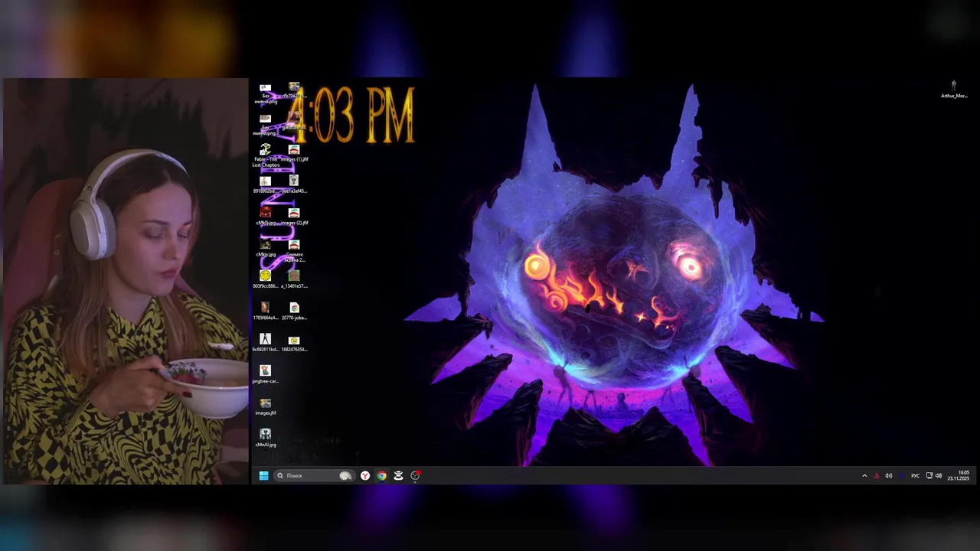Select the cMkjy.jpg desktop file
Image resolution: width=980 pixels, height=551 pixels.
(x=266, y=249)
